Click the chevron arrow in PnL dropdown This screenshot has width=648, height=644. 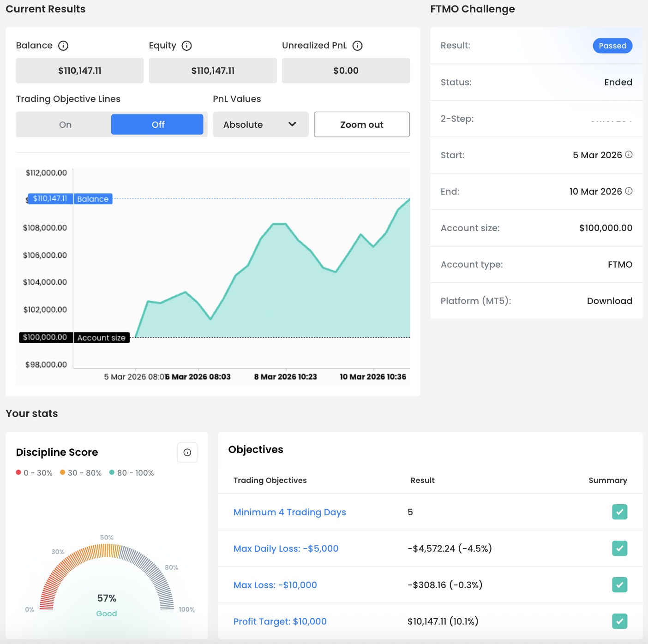coord(292,124)
